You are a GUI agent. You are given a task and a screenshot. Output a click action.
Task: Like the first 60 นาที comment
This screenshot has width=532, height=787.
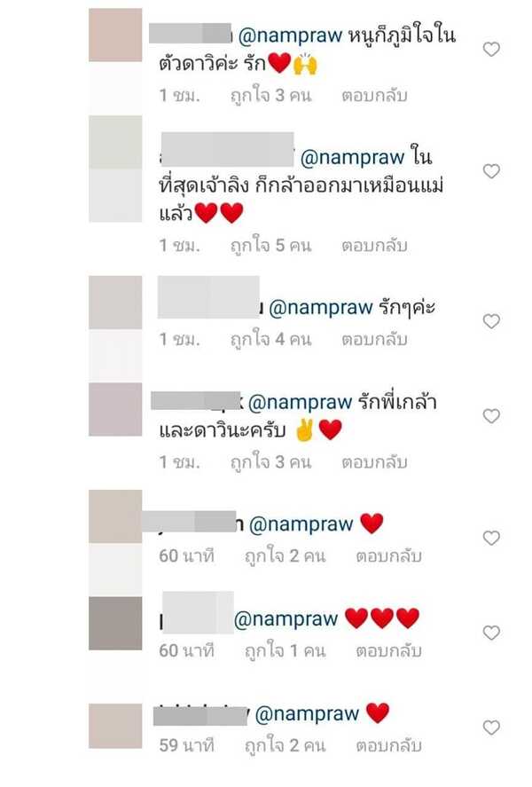tap(491, 538)
